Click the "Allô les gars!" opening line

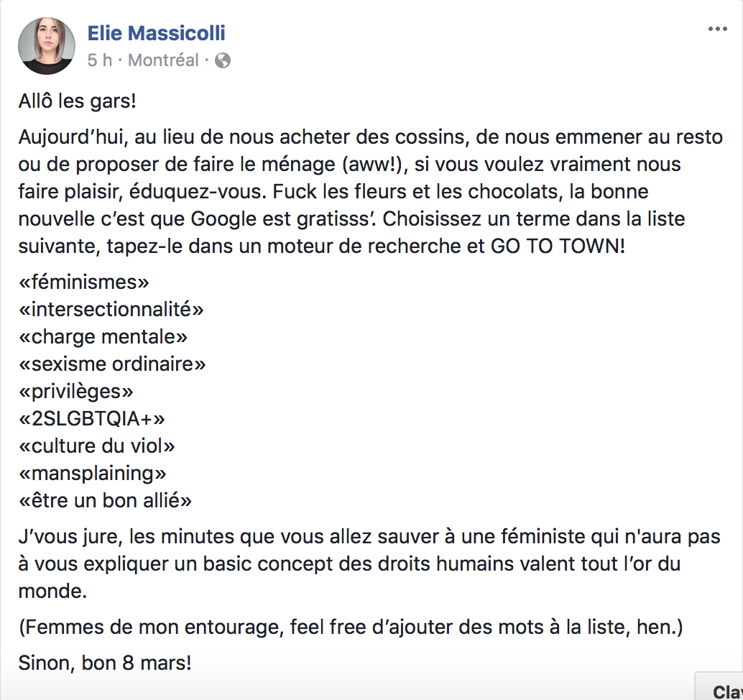77,101
